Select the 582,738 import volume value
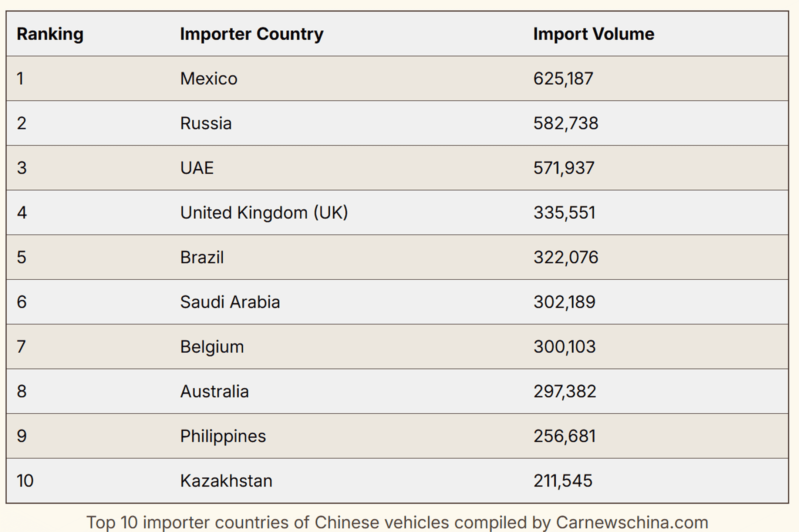This screenshot has width=799, height=532. point(565,123)
